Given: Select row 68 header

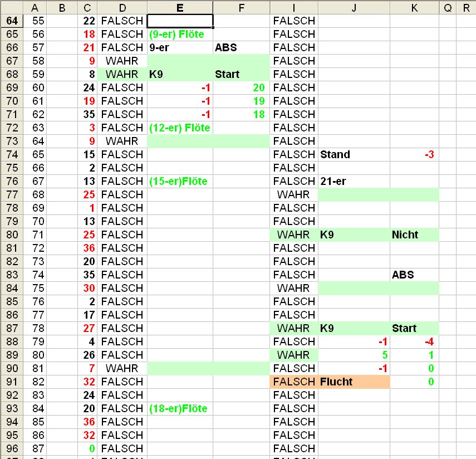Looking at the screenshot, I should (12, 74).
